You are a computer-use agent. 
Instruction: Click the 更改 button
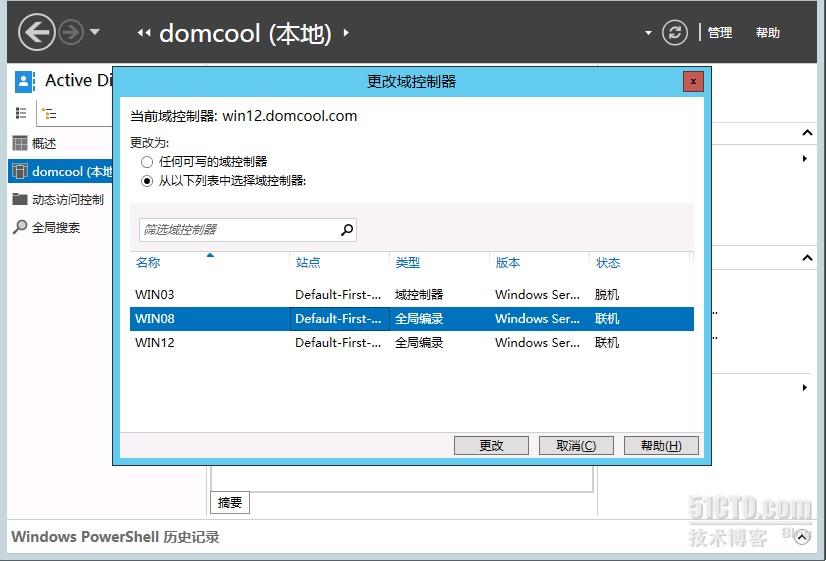pyautogui.click(x=491, y=446)
